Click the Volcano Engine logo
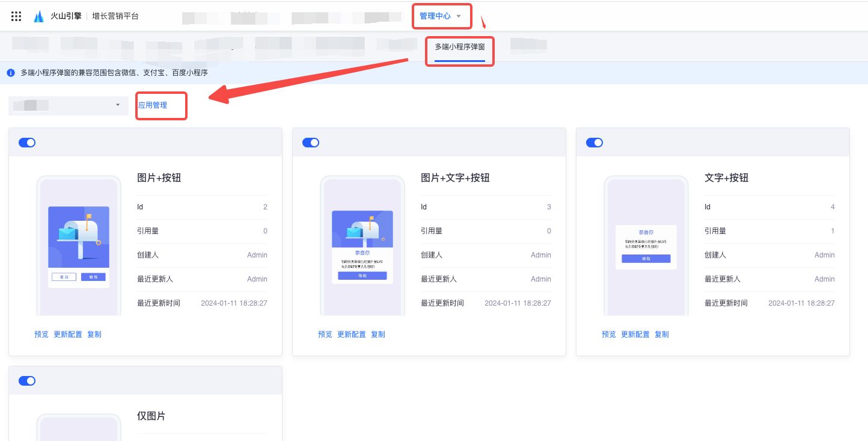Viewport: 868px width, 441px height. click(39, 16)
